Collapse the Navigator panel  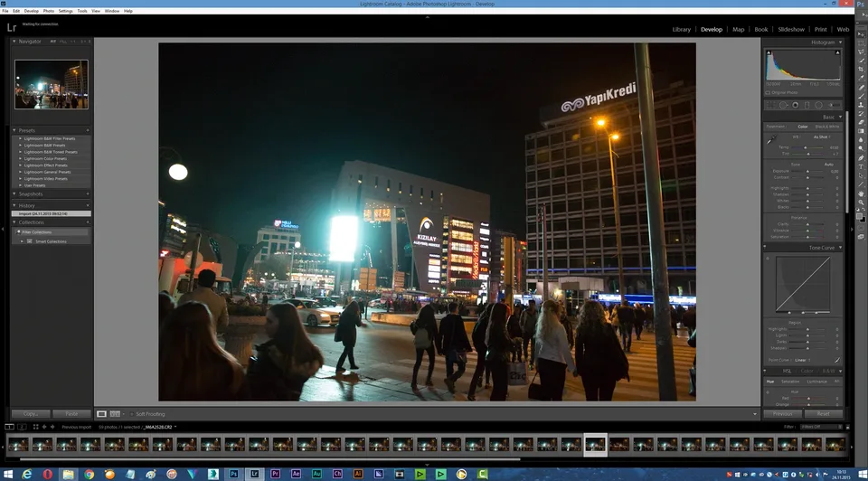14,41
